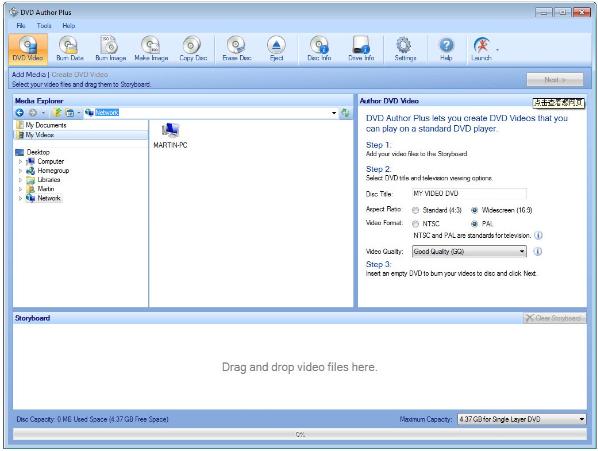598x451 pixels.
Task: Open the File menu
Action: click(21, 26)
